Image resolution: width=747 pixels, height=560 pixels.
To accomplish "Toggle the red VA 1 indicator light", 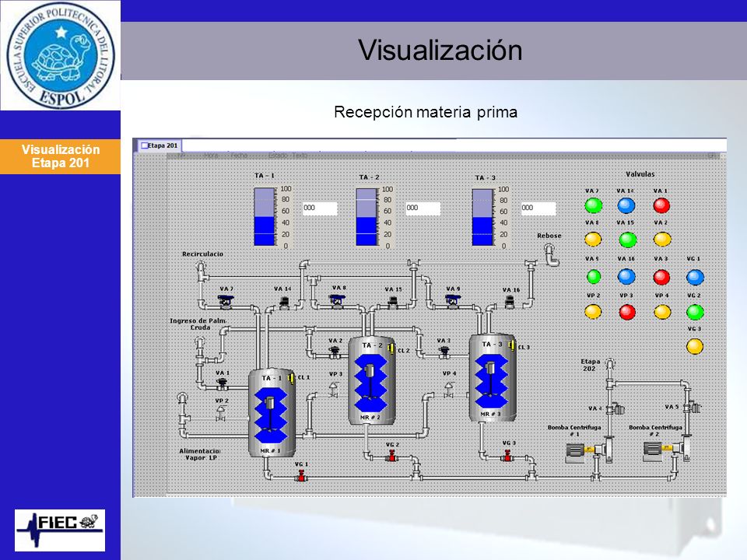I will [x=661, y=205].
